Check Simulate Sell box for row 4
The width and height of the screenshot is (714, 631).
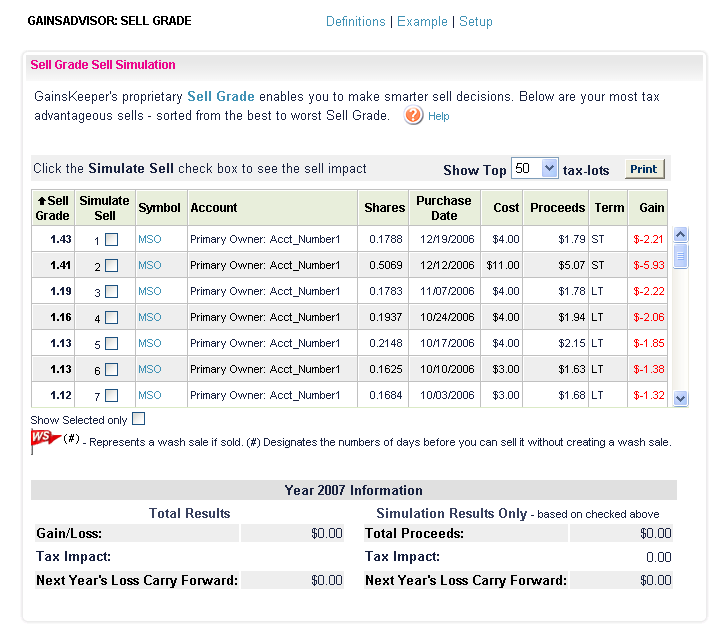112,317
